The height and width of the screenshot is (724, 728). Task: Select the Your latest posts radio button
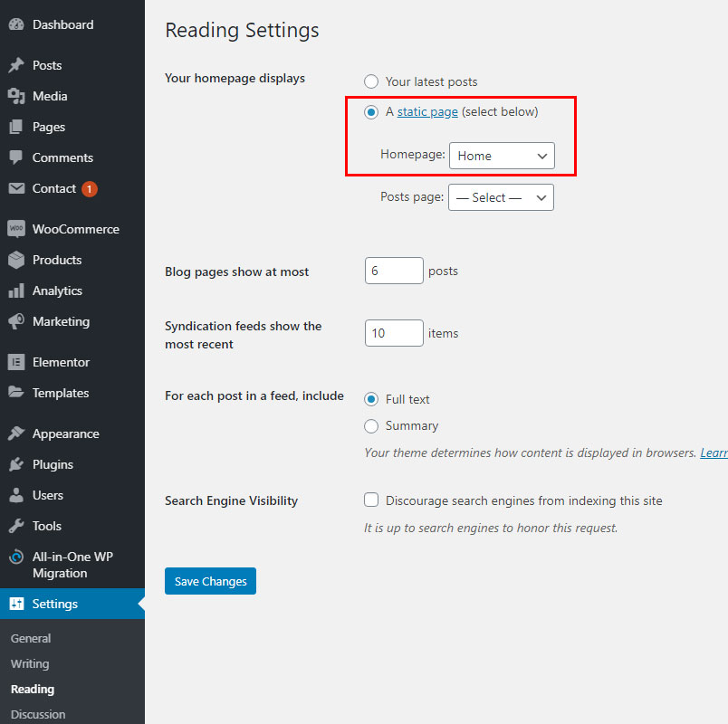371,81
